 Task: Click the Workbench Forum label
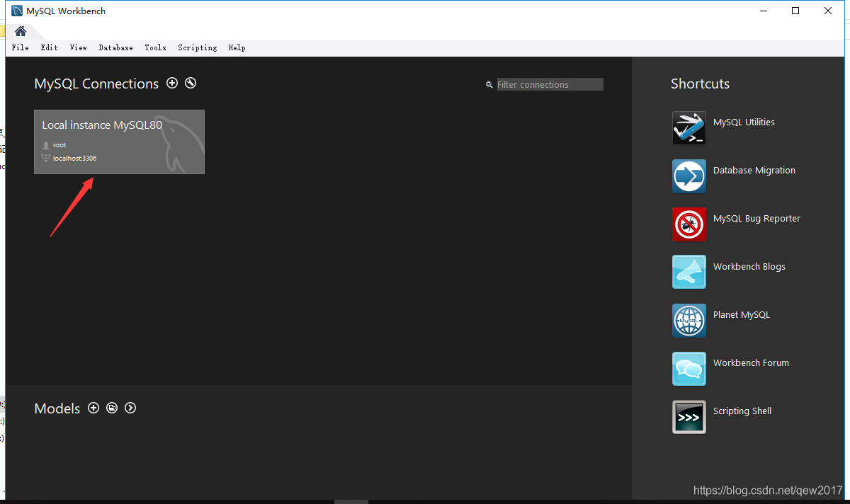[x=751, y=363]
